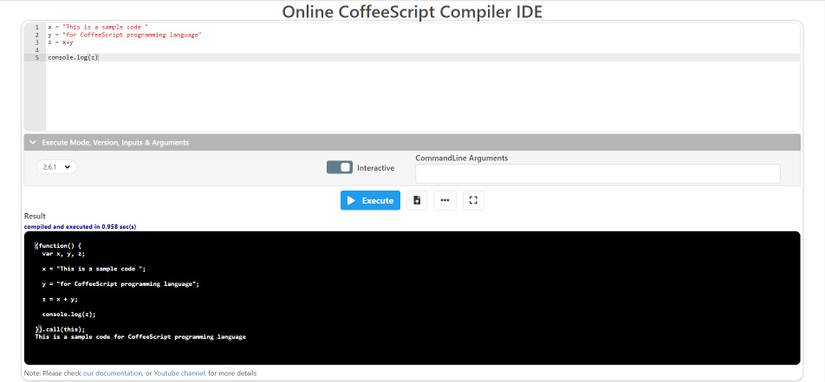Click code line 5 'console.log(z)' in editor

tap(73, 57)
